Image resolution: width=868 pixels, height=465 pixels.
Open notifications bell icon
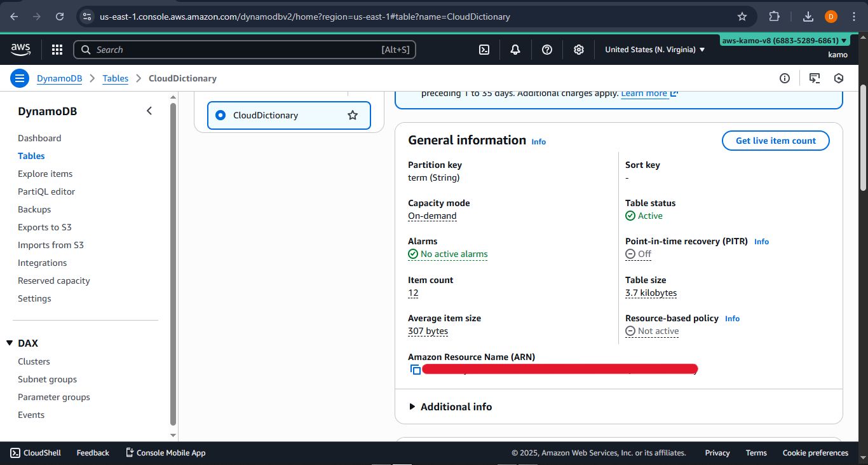(515, 49)
